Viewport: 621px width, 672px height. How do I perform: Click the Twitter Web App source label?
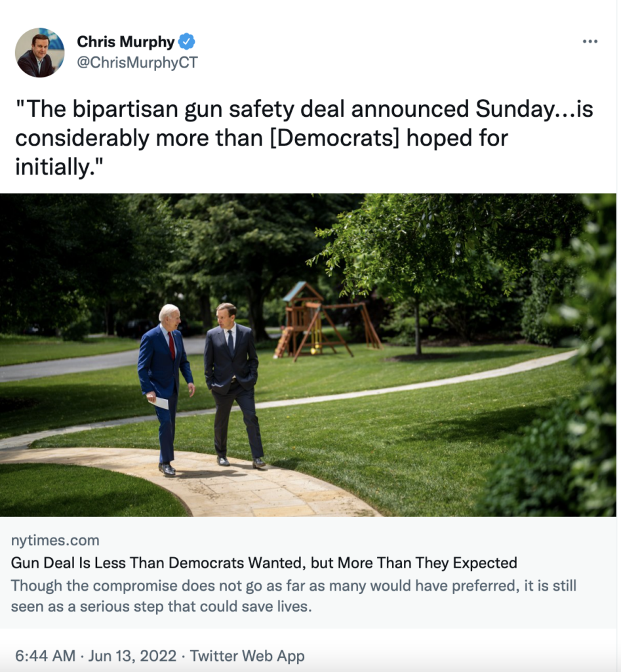coord(247,656)
